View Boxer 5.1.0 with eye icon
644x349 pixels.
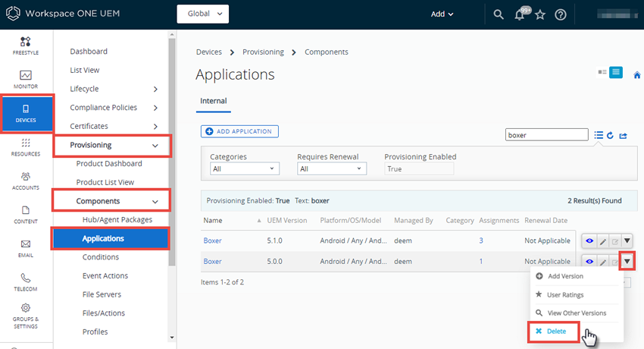tap(589, 241)
